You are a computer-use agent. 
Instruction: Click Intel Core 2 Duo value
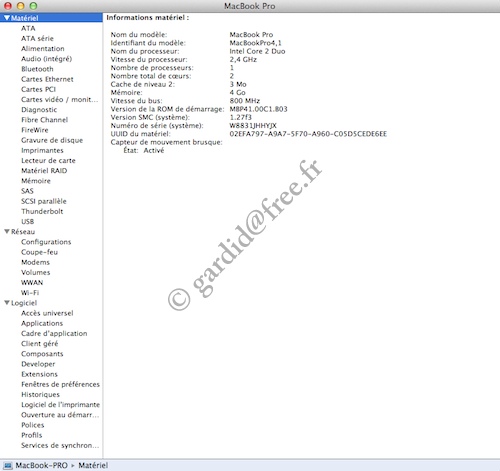[257, 51]
